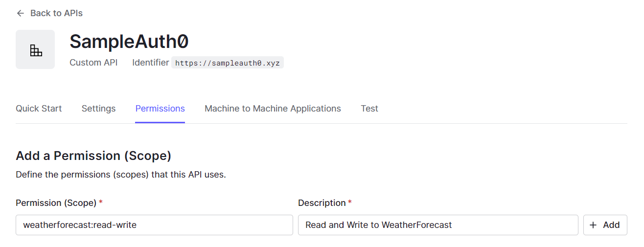Open the Quick Start tab
This screenshot has height=247, width=644.
(x=39, y=109)
